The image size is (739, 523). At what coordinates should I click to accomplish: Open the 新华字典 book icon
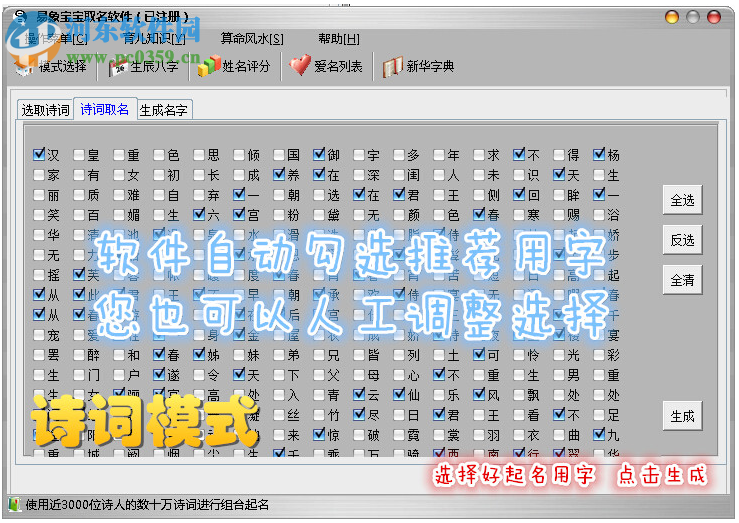393,66
